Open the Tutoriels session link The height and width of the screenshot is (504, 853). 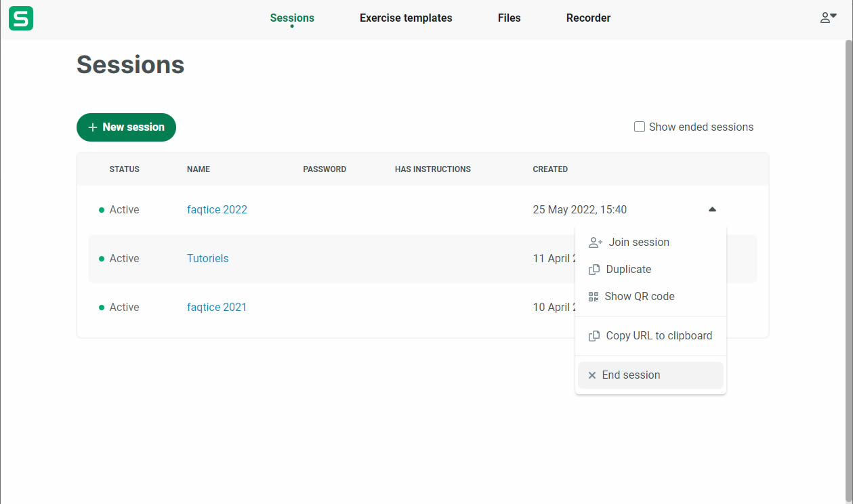pos(207,259)
